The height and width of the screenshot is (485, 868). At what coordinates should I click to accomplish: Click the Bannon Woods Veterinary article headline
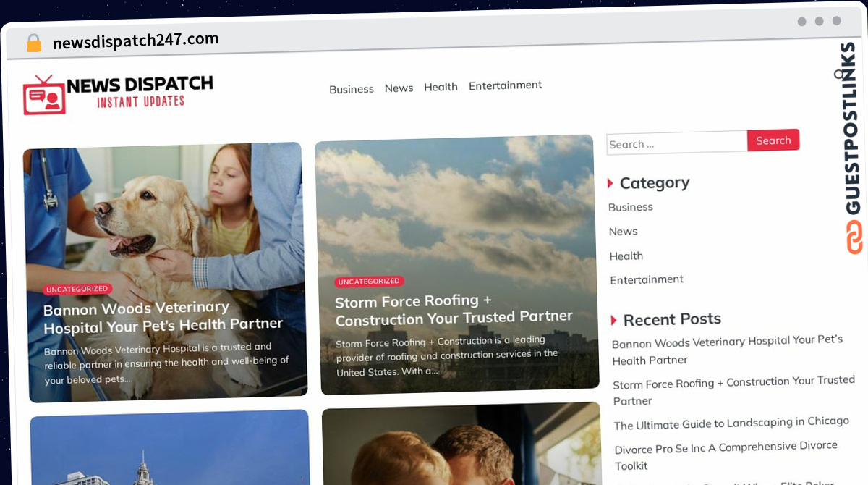163,318
